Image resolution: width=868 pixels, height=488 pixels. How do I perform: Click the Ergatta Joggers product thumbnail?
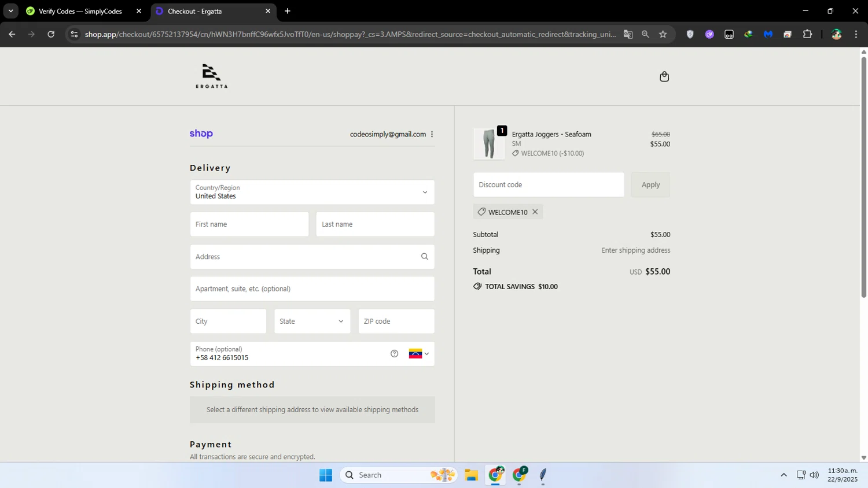[489, 144]
